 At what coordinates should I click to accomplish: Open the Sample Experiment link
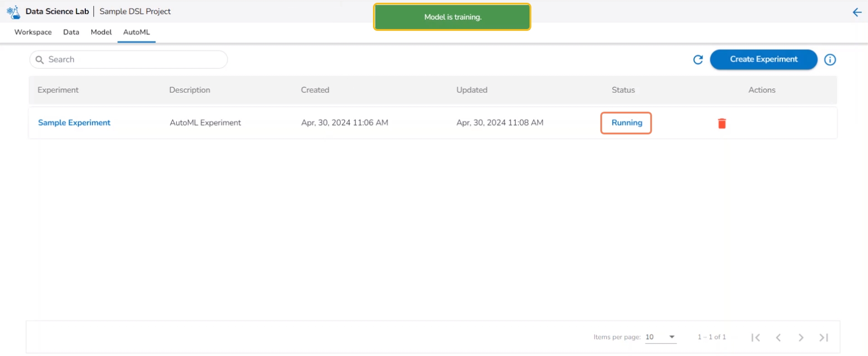(x=74, y=123)
